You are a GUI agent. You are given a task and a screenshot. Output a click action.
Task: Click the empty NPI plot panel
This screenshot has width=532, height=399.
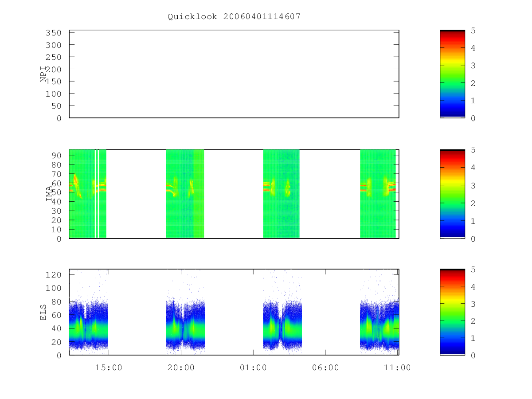click(x=234, y=74)
